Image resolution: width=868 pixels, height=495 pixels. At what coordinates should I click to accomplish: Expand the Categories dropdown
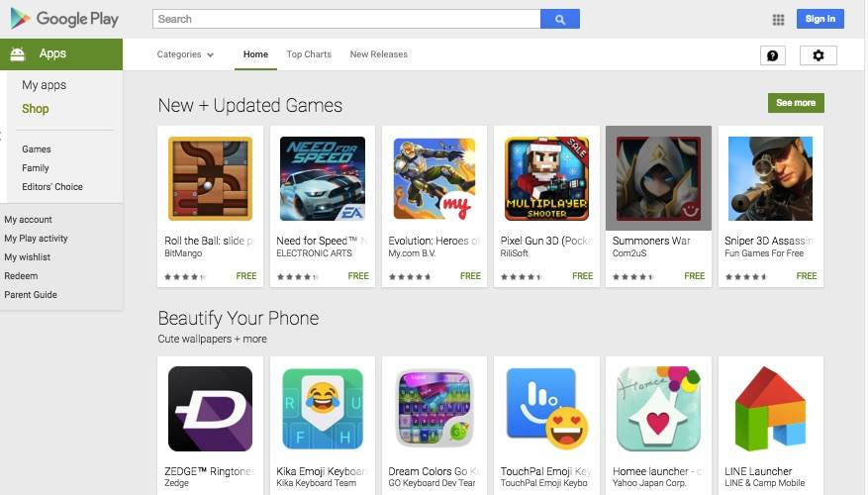[x=185, y=54]
